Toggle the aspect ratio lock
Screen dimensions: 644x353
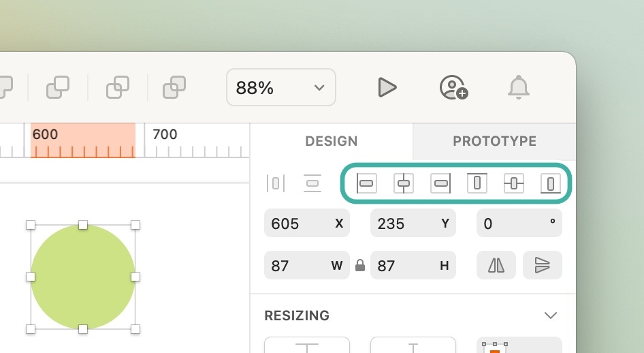(x=360, y=266)
